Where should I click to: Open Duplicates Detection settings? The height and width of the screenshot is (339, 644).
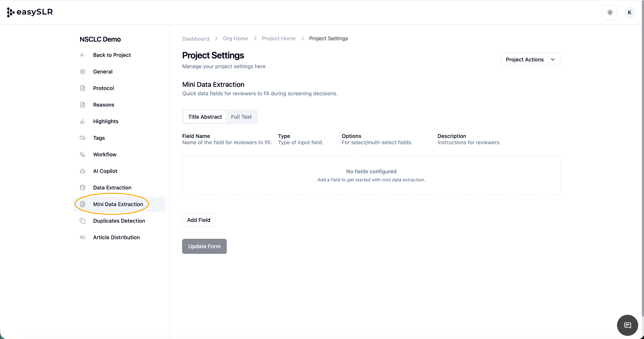click(x=119, y=221)
